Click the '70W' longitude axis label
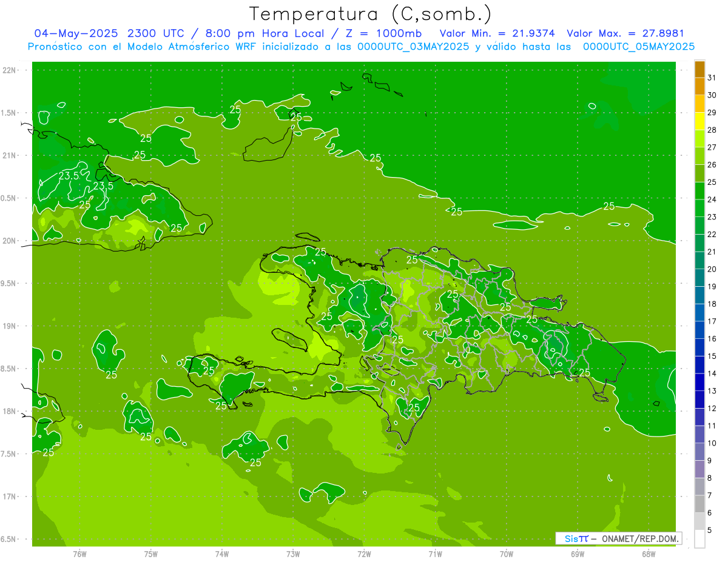 tap(507, 554)
